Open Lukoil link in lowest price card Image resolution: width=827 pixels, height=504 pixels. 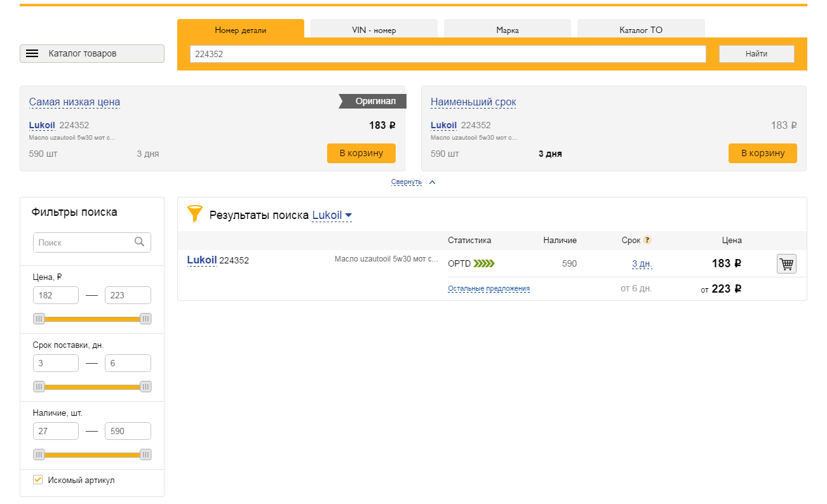tap(42, 125)
